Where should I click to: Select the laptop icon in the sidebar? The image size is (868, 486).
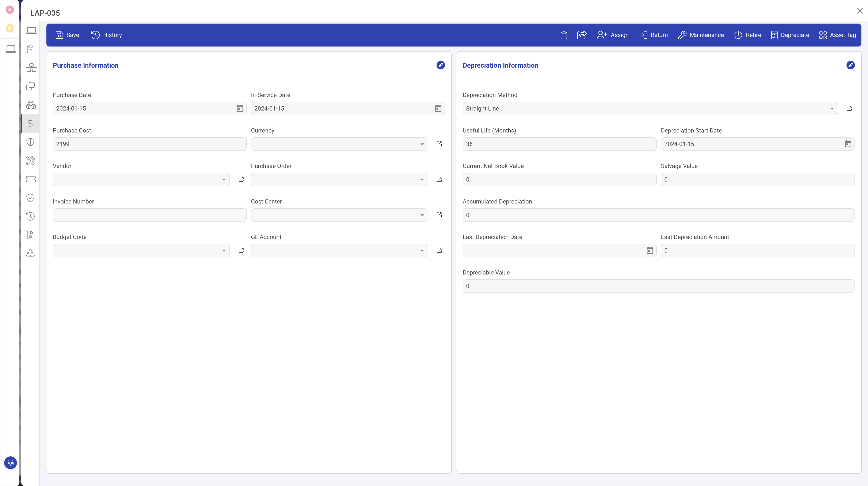(31, 30)
